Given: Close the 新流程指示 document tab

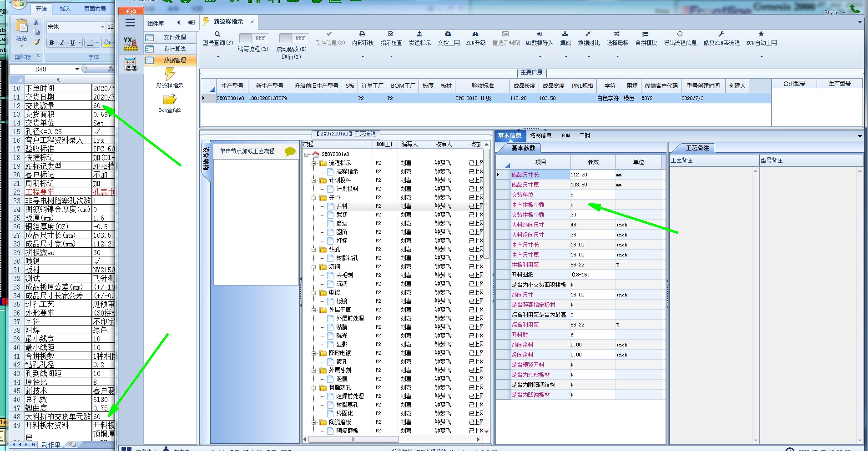Looking at the screenshot, I should pyautogui.click(x=252, y=22).
